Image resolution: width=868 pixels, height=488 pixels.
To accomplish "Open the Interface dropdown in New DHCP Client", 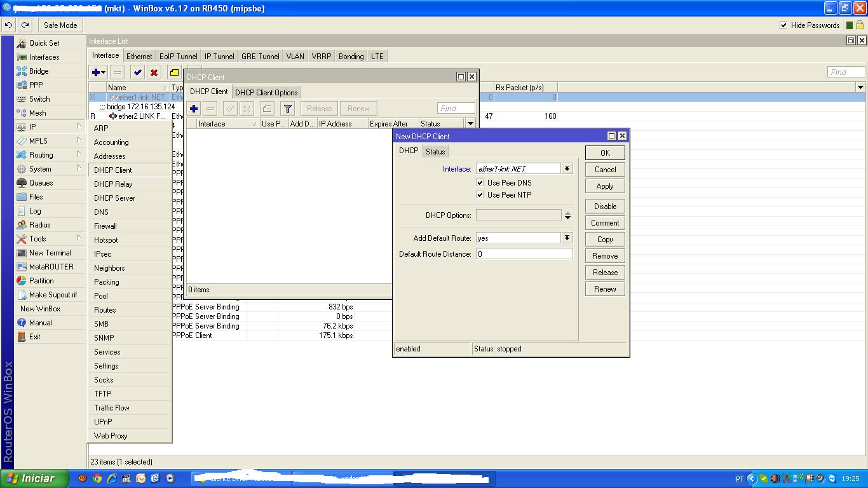I will point(567,169).
